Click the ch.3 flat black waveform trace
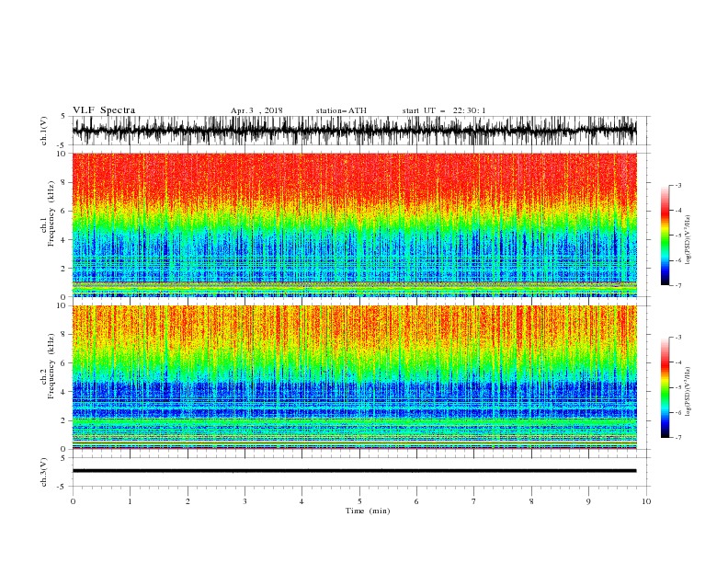The height and width of the screenshot is (563, 728). point(354,471)
